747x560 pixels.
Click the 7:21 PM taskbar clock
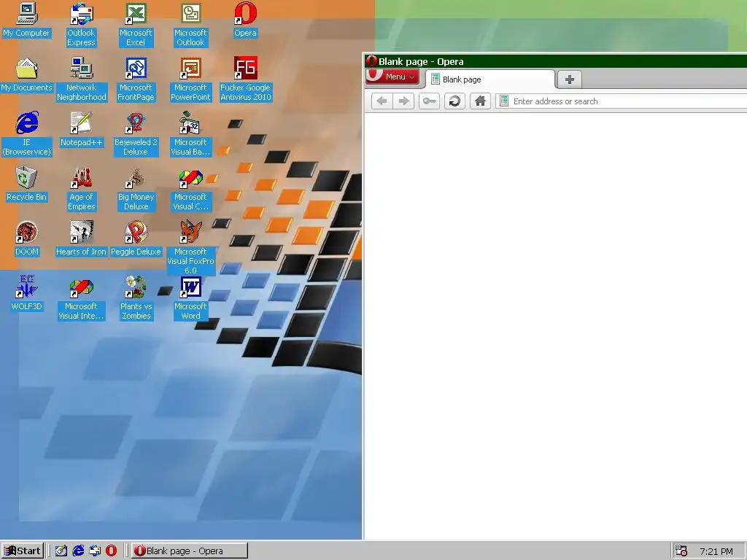click(x=716, y=551)
